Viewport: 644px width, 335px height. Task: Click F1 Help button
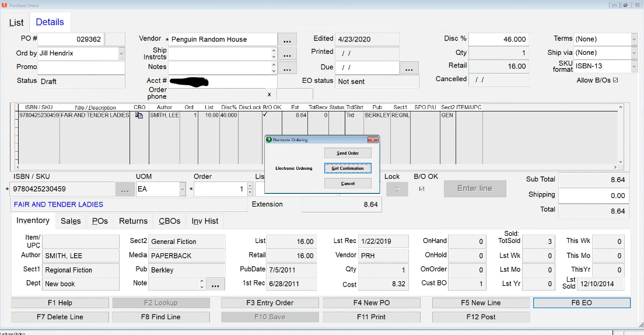coord(60,303)
